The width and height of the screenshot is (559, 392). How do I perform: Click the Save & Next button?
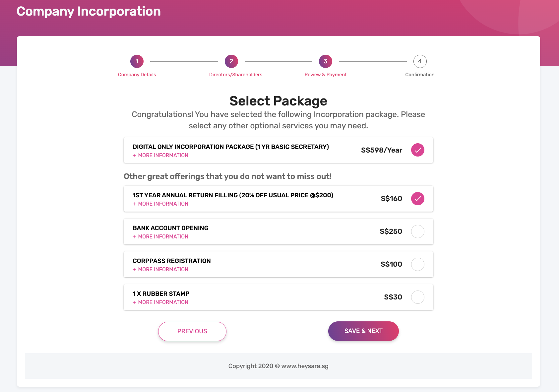(x=363, y=331)
